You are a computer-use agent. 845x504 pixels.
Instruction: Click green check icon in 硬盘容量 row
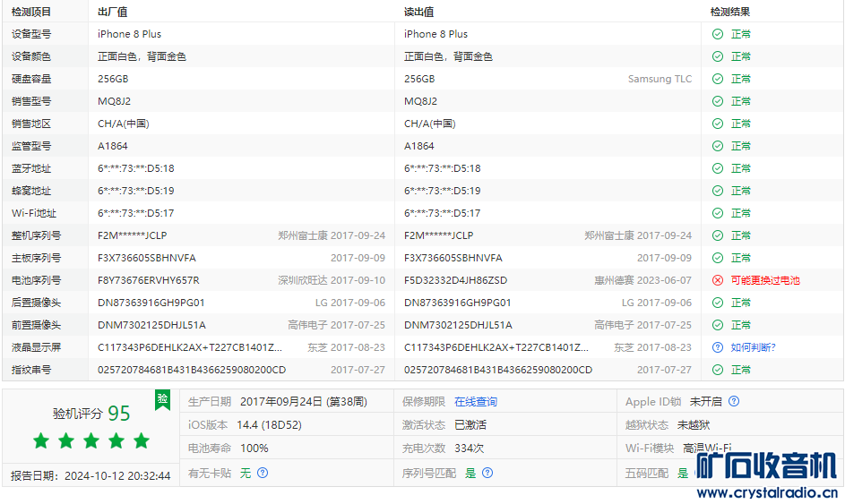coord(717,79)
